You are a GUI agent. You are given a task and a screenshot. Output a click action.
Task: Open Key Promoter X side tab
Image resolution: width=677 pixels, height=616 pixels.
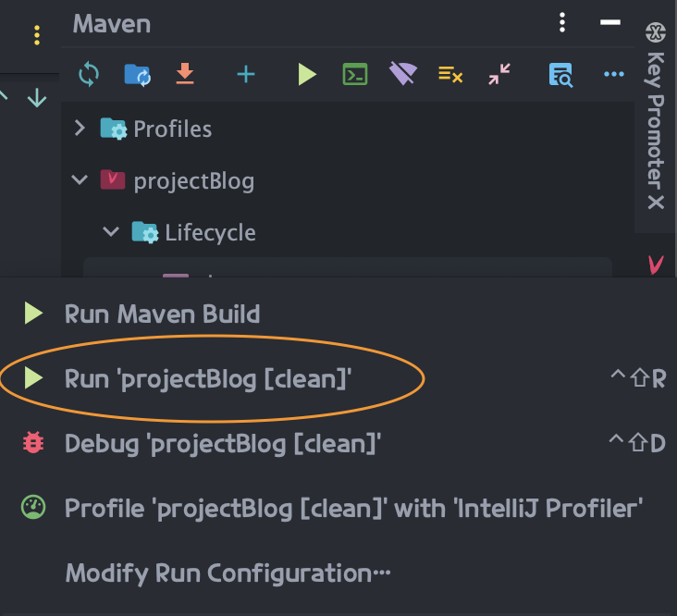tap(656, 116)
